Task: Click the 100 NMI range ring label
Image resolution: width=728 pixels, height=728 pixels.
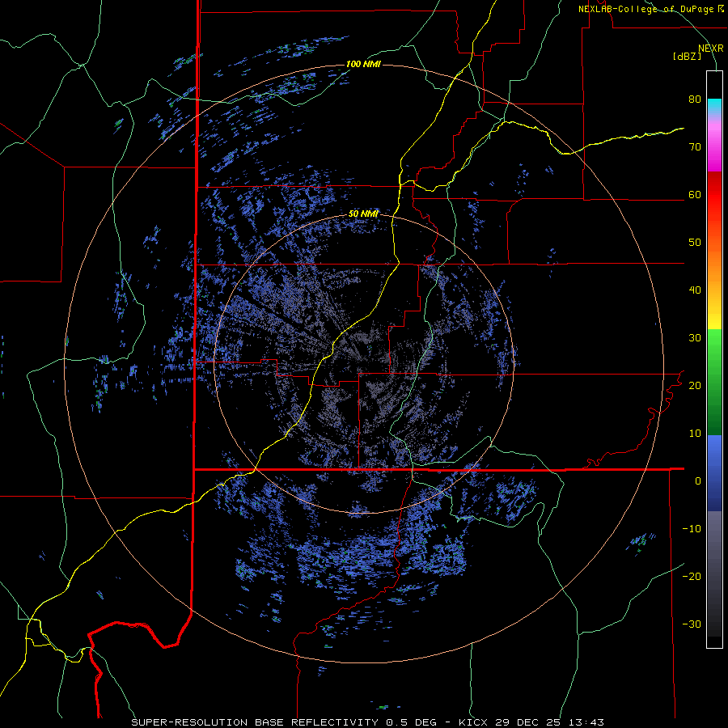Action: point(363,64)
